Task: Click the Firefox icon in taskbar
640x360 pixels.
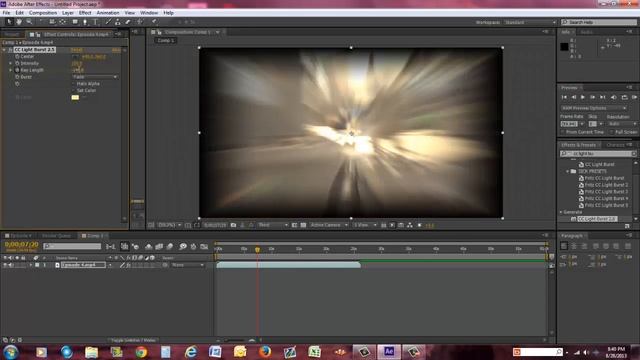Action: [265, 351]
